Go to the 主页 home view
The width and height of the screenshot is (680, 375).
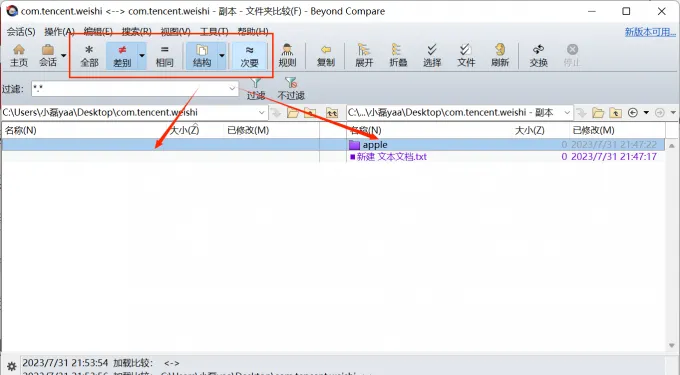19,55
